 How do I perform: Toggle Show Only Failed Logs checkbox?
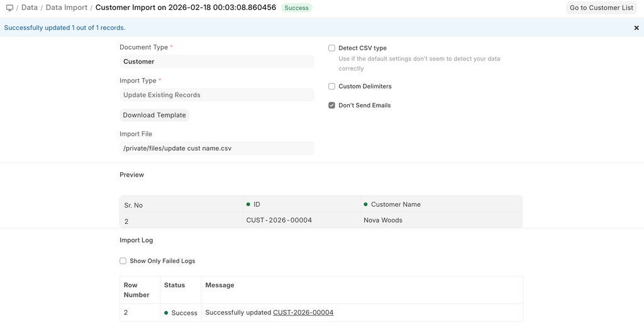pos(123,261)
